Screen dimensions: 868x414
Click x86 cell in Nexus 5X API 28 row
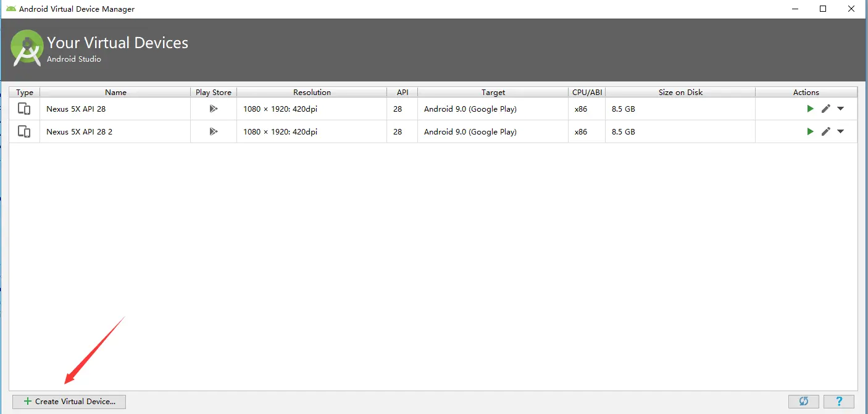587,109
